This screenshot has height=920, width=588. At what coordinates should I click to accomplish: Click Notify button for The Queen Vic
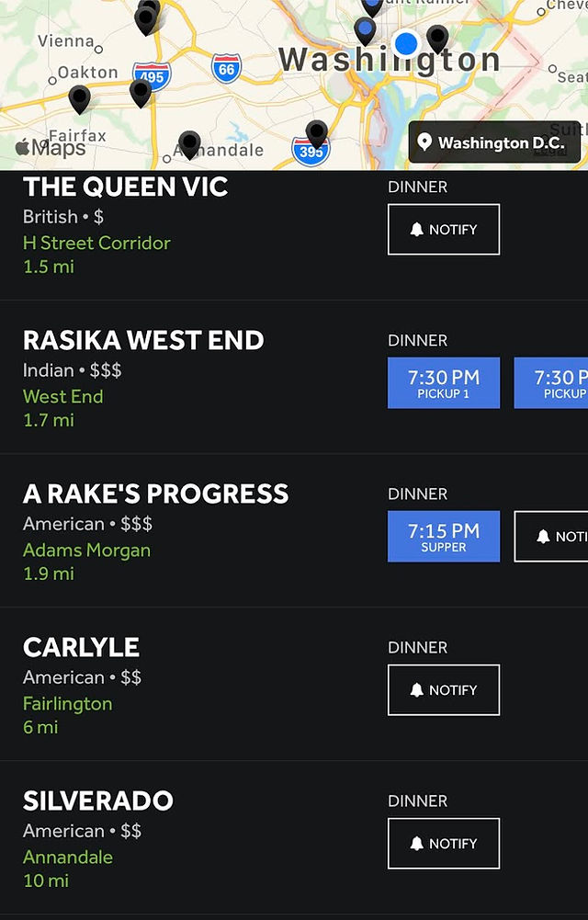click(444, 230)
